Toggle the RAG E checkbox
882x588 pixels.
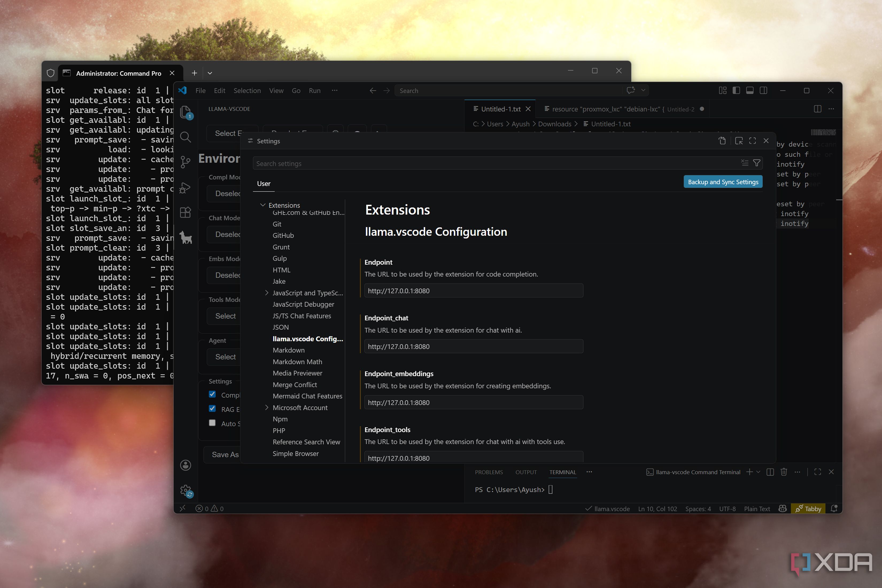click(212, 408)
